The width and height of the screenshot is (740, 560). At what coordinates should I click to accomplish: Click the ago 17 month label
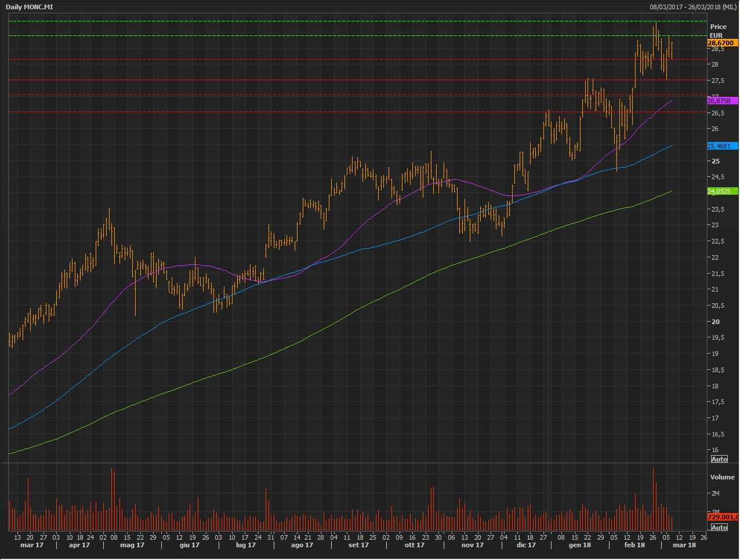tap(302, 545)
